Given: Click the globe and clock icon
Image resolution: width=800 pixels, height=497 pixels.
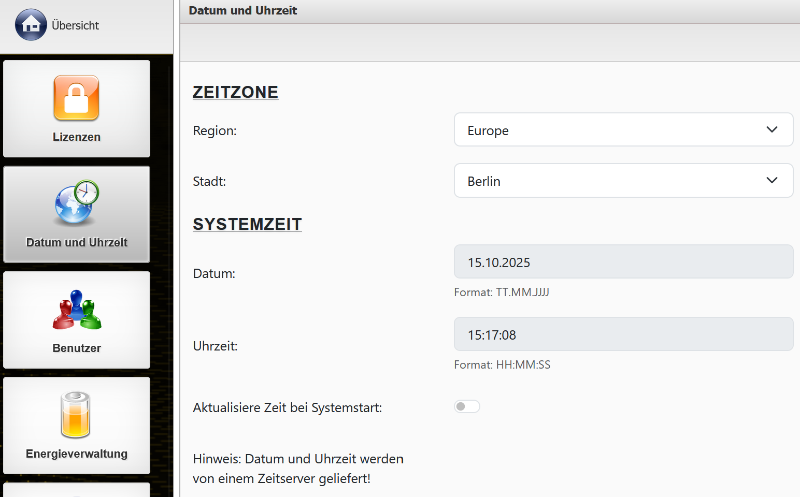Looking at the screenshot, I should [76, 204].
